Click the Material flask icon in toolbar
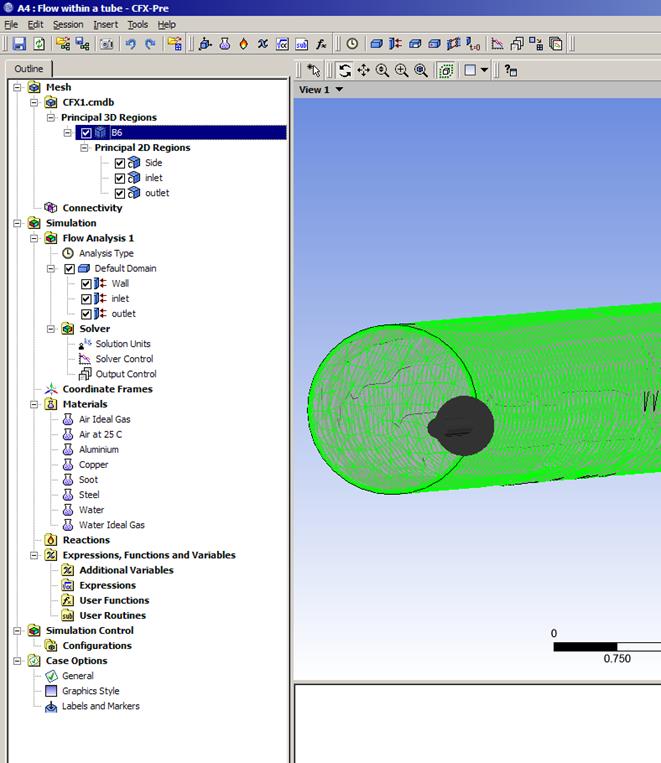 click(x=225, y=44)
